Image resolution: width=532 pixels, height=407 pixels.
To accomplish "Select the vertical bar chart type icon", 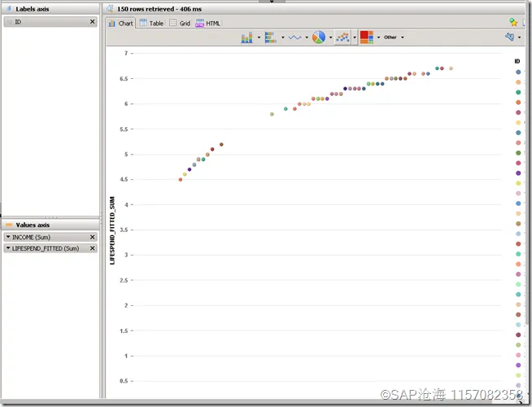I will point(246,37).
